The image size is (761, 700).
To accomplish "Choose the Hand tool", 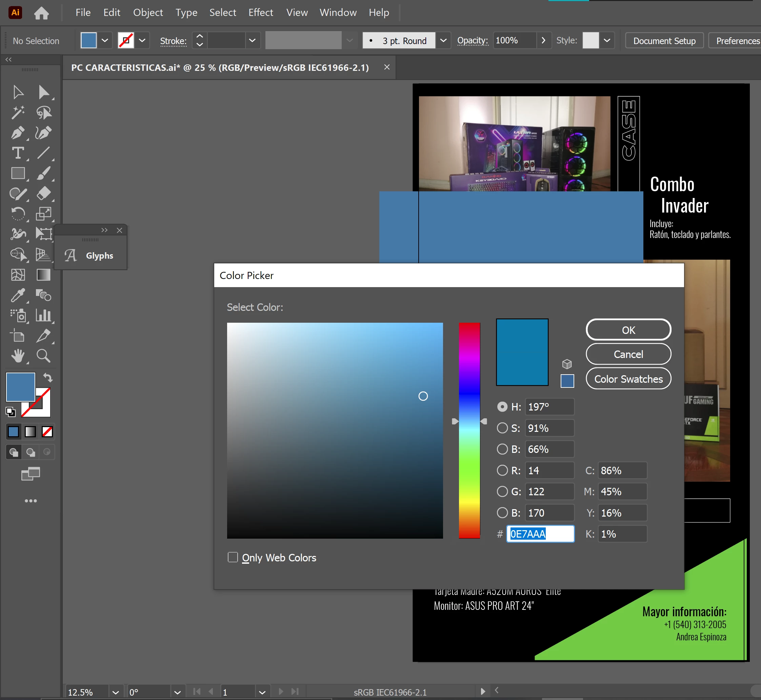I will pos(17,356).
